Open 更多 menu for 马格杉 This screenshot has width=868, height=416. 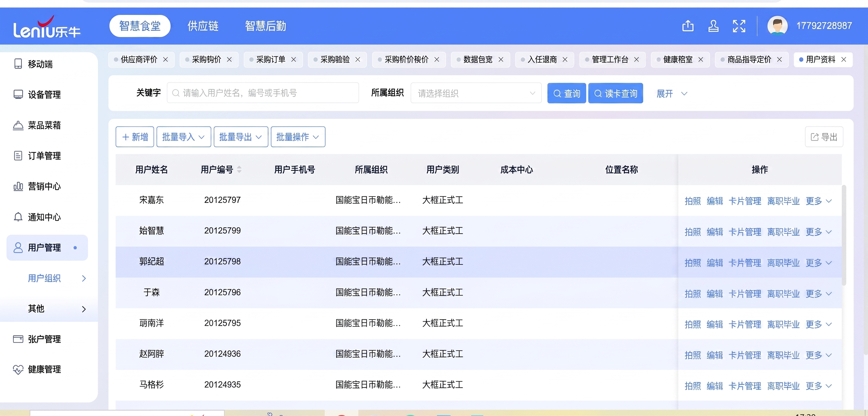tap(818, 386)
